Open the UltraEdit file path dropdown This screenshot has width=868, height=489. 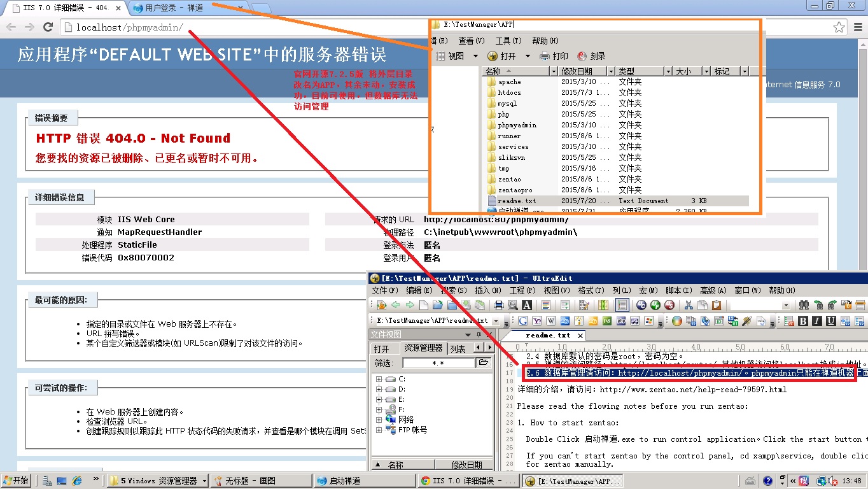click(x=495, y=321)
